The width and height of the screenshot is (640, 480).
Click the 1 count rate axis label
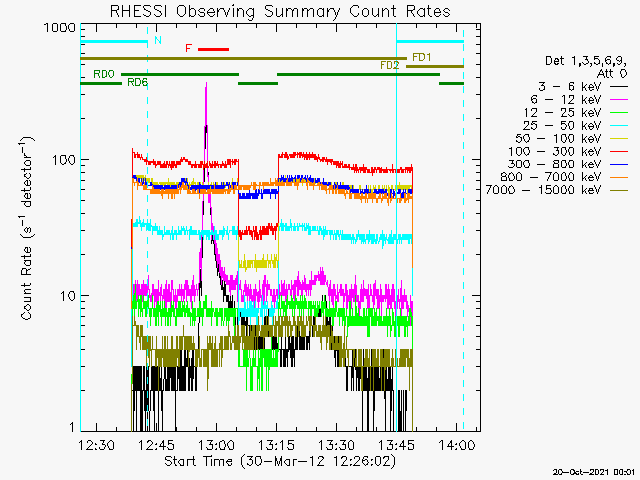click(72, 427)
